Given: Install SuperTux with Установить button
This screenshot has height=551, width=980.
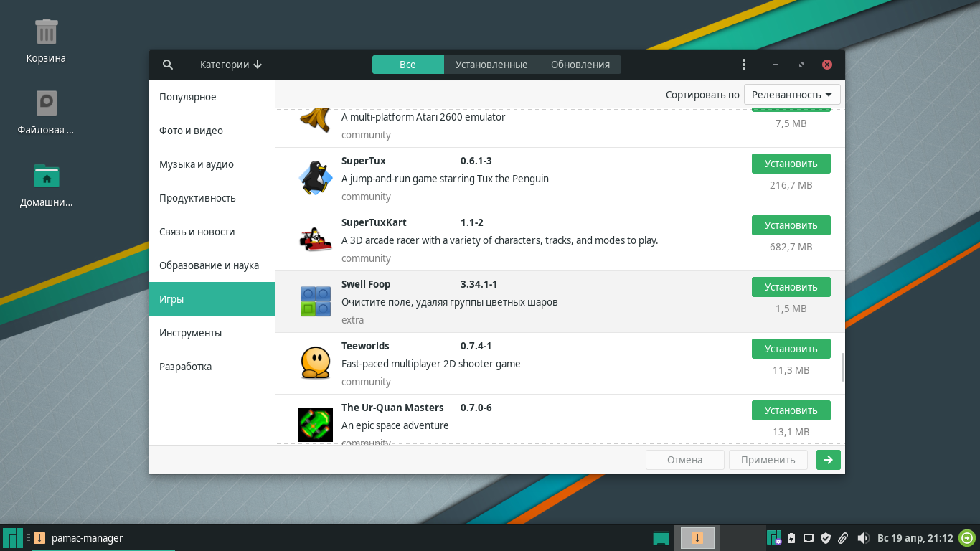Looking at the screenshot, I should [791, 164].
